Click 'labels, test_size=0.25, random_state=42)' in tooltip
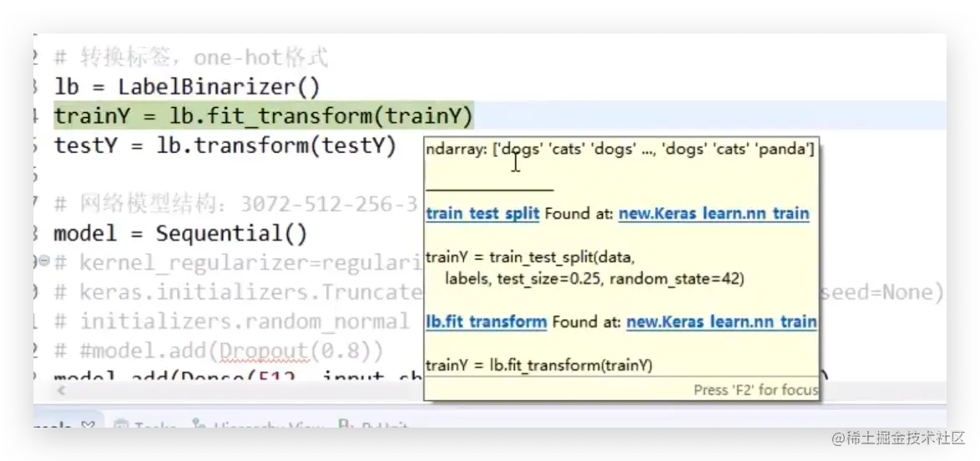Viewport: 980px width, 461px height. (x=594, y=279)
